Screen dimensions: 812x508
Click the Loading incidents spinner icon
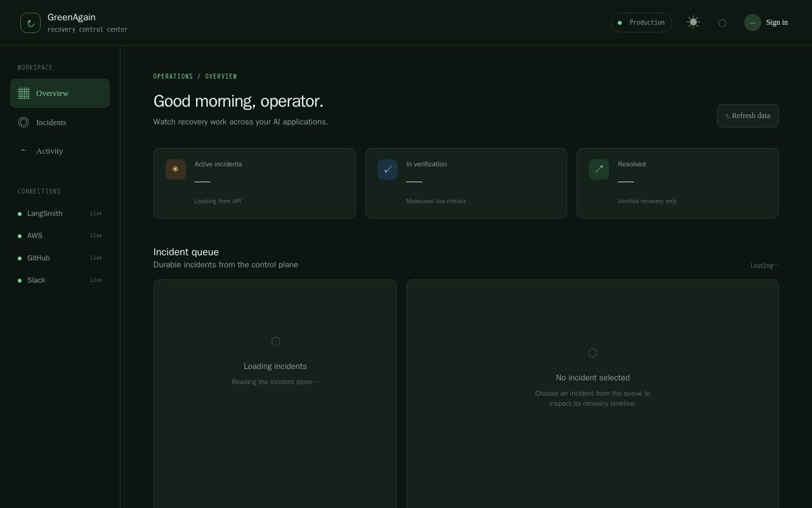[x=275, y=342]
